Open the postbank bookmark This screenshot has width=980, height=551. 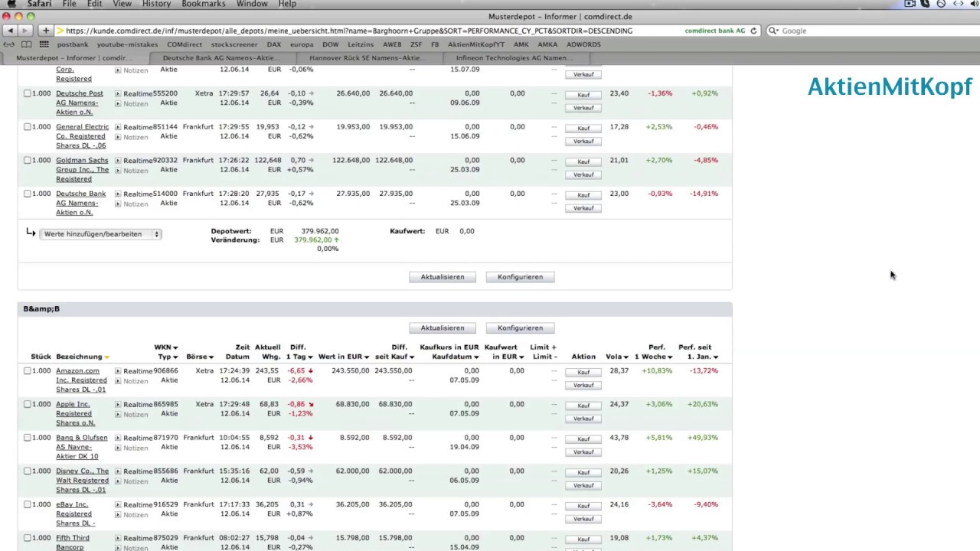[73, 44]
